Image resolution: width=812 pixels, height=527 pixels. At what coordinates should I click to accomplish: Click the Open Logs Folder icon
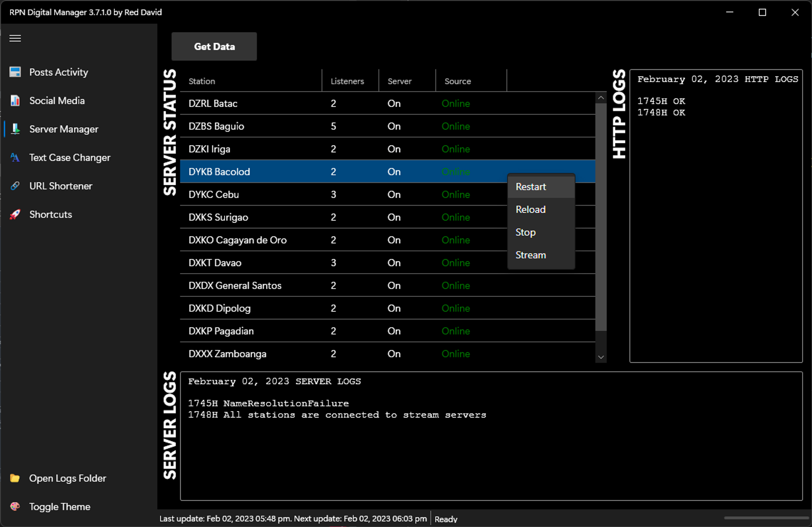point(15,478)
